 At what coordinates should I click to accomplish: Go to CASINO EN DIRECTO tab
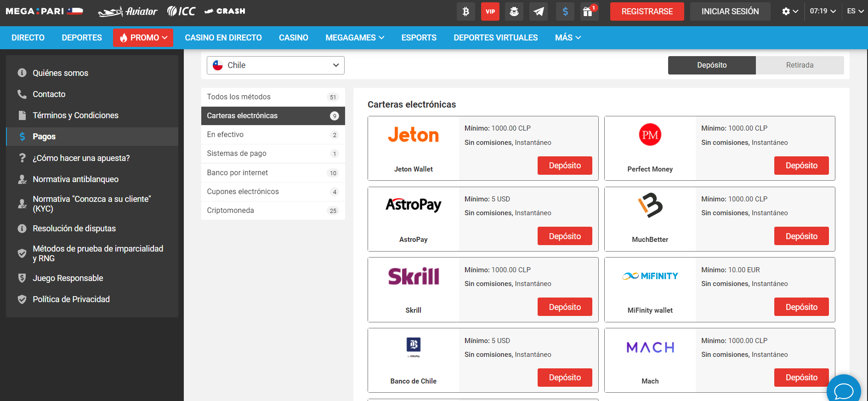pyautogui.click(x=223, y=38)
